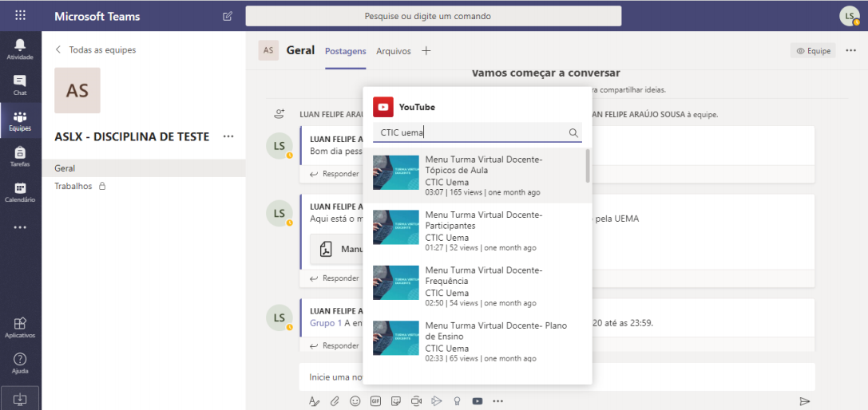
Task: Click the new chat compose icon
Action: [x=228, y=16]
